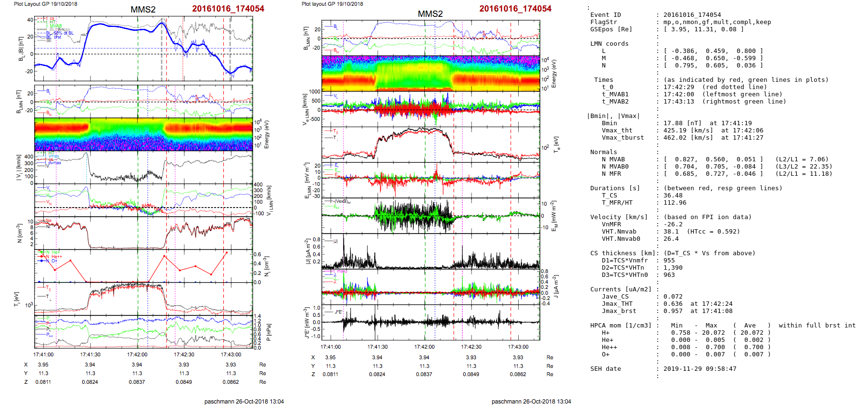Click the 17:43:00 time tick on right plot
This screenshot has height=405, width=868.
pos(518,347)
